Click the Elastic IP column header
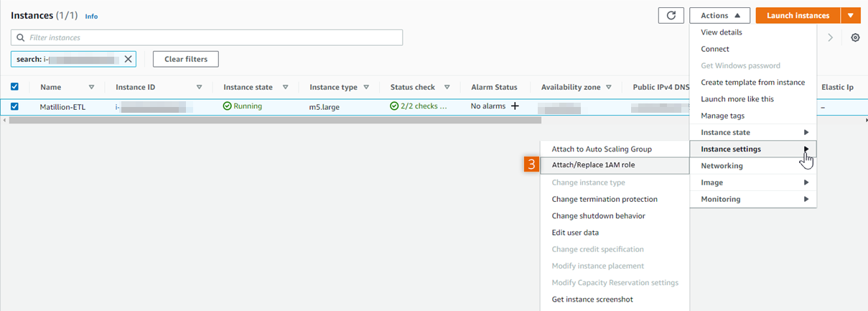 point(837,87)
